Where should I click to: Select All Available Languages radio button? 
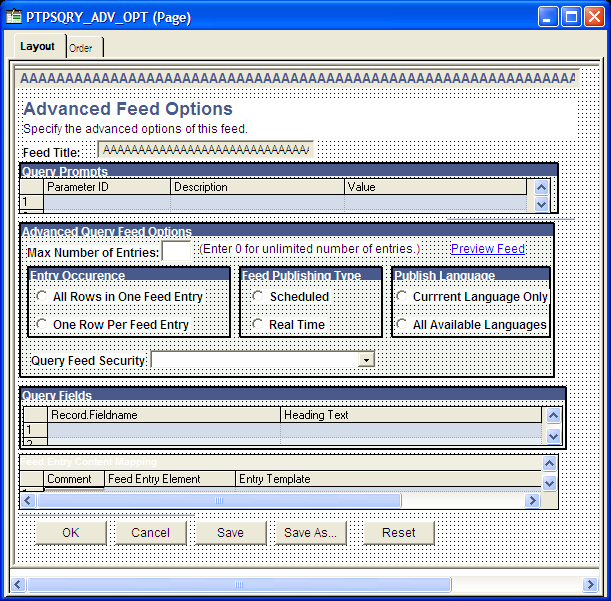[x=401, y=324]
